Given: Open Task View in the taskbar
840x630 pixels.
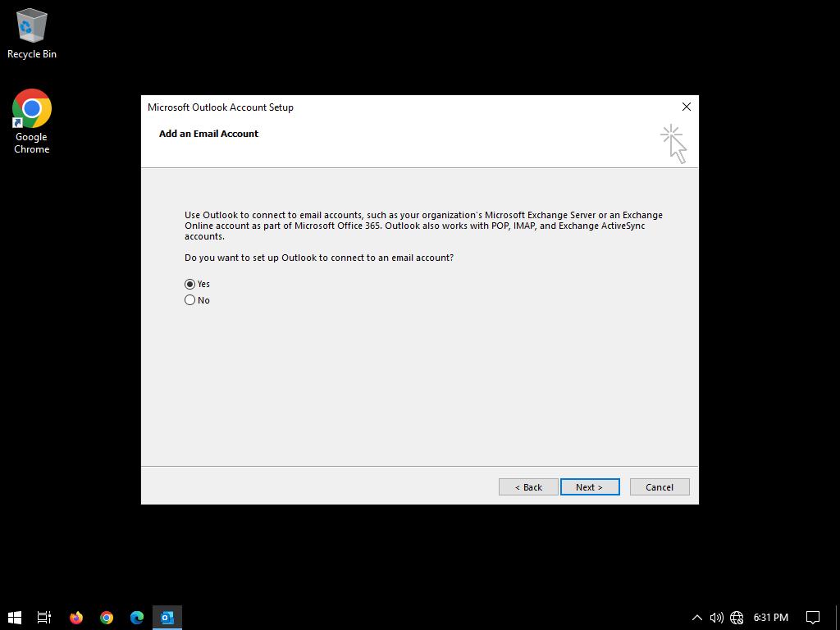Looking at the screenshot, I should [x=44, y=618].
